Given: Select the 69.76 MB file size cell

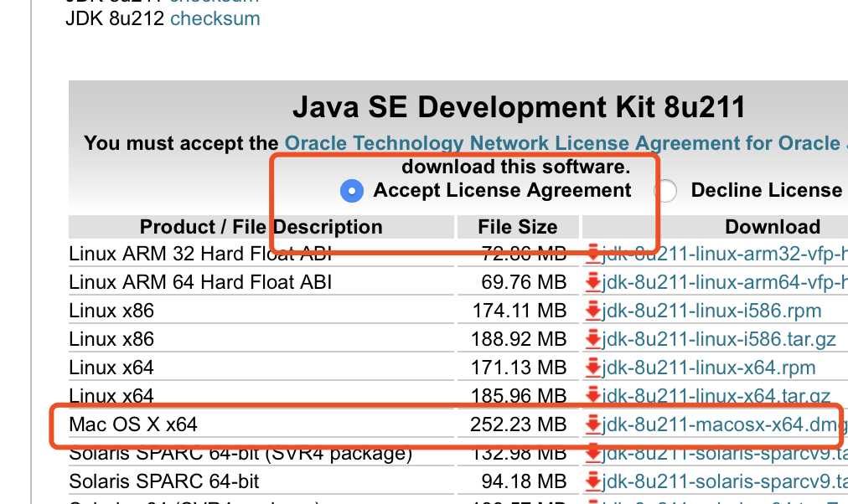Looking at the screenshot, I should point(524,282).
